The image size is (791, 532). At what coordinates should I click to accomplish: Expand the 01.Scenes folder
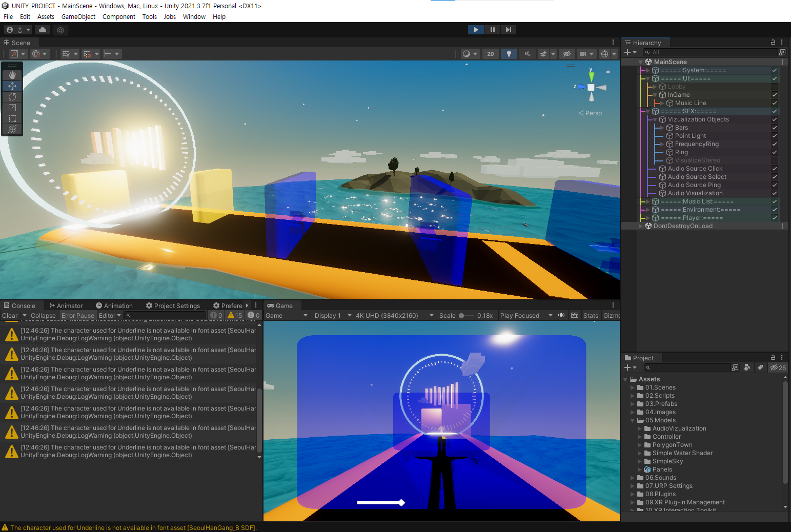(632, 387)
